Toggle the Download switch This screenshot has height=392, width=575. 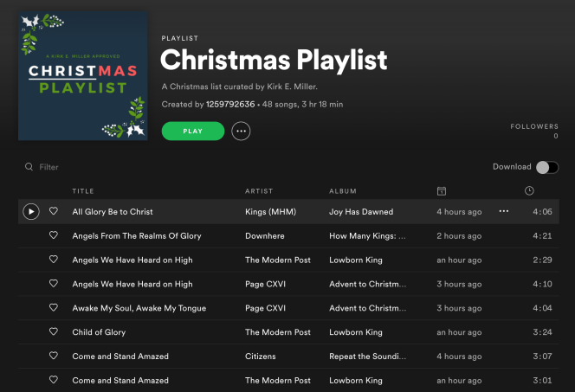click(547, 167)
